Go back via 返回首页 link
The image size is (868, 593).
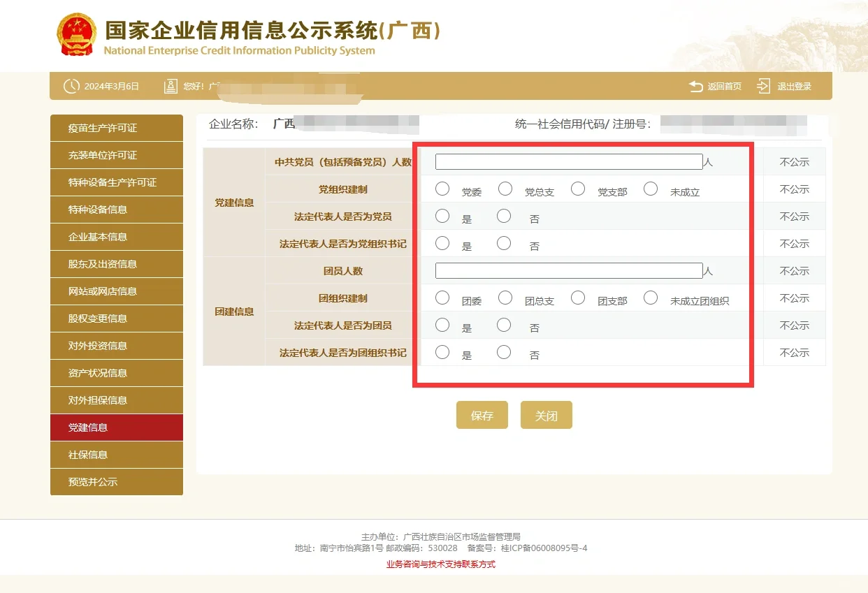coord(724,87)
